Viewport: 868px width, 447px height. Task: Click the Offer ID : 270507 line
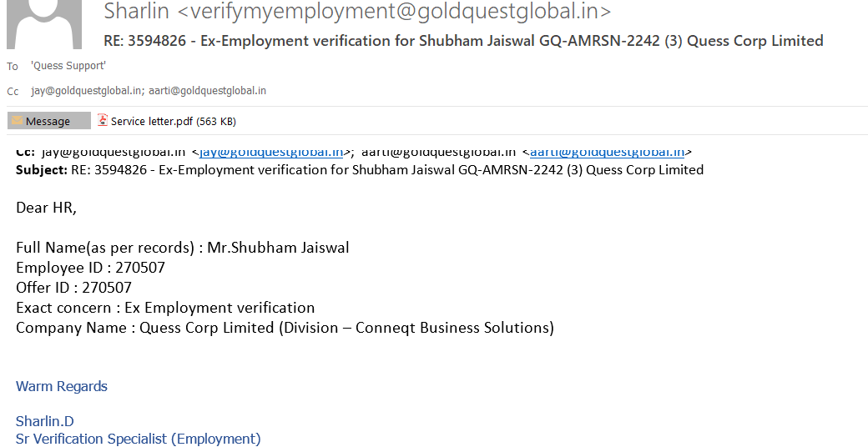point(73,288)
